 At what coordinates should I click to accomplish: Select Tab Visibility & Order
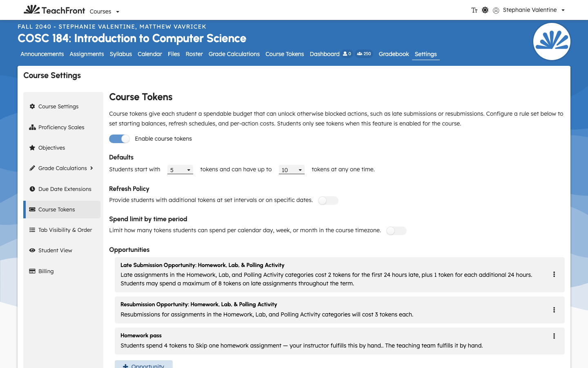point(62,230)
